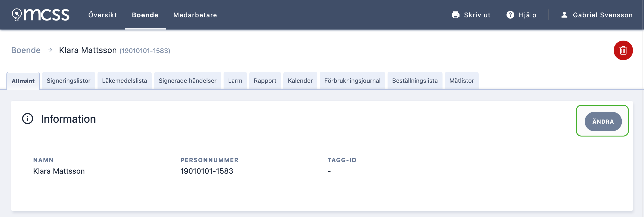Open the Förbrukningsjournal tab

click(352, 81)
